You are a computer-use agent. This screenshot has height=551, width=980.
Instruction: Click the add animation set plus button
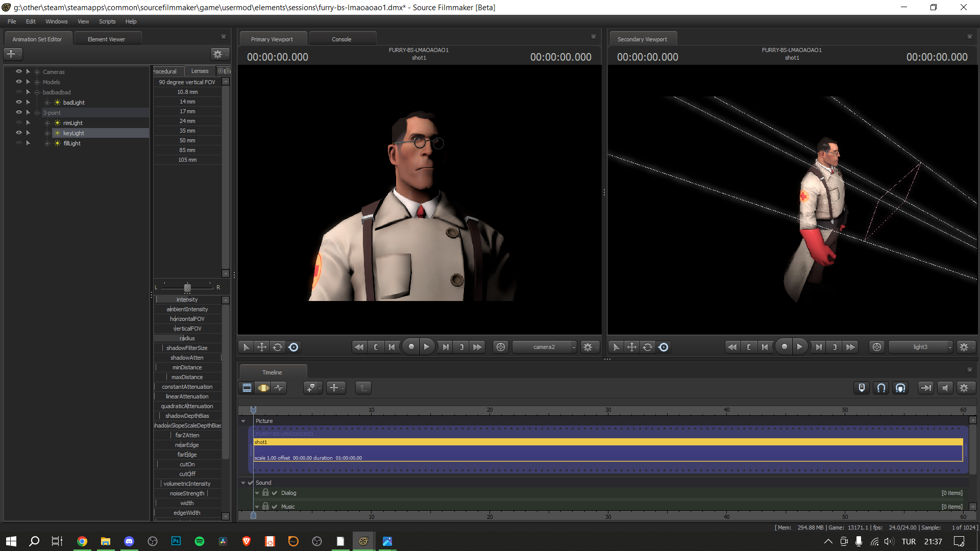[x=11, y=54]
